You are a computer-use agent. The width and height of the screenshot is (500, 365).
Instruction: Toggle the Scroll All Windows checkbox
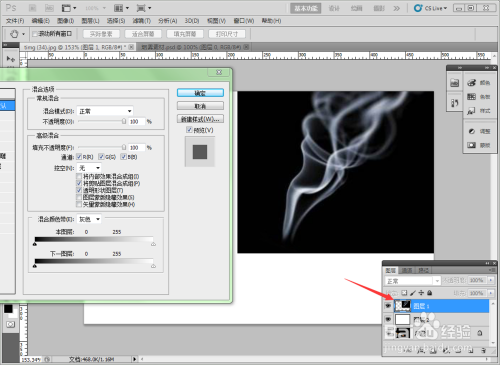coord(35,34)
